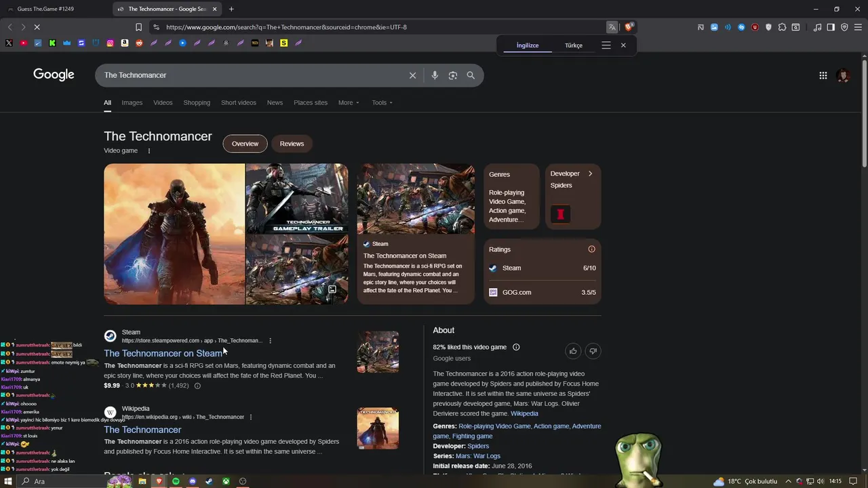Clear the Google search box
Image resolution: width=868 pixels, height=488 pixels.
[x=412, y=75]
